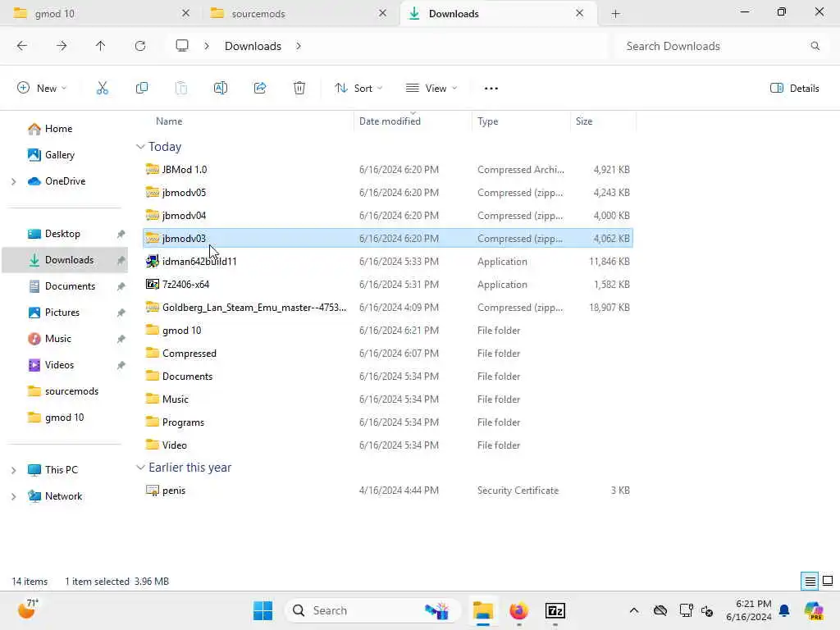Show hidden system tray icons
840x630 pixels.
634,610
